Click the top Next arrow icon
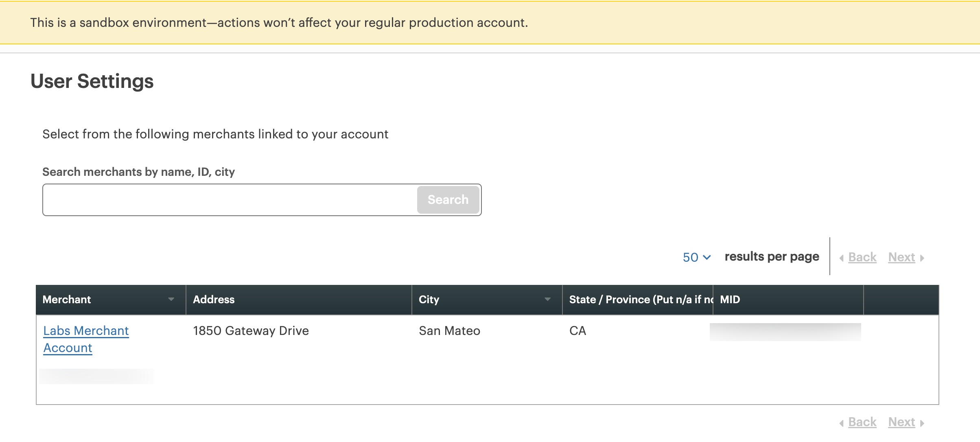980x442 pixels. pos(922,258)
